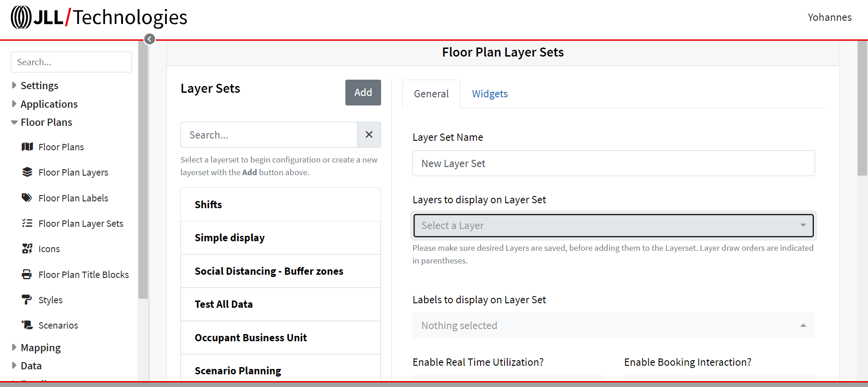Screen dimensions: 868x387
Task: Click the sidebar Search field
Action: click(71, 62)
